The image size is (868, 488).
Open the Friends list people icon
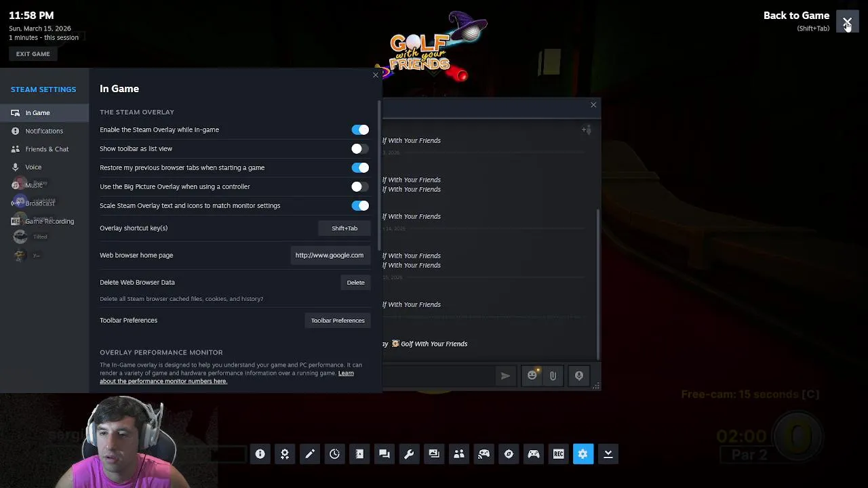click(459, 454)
